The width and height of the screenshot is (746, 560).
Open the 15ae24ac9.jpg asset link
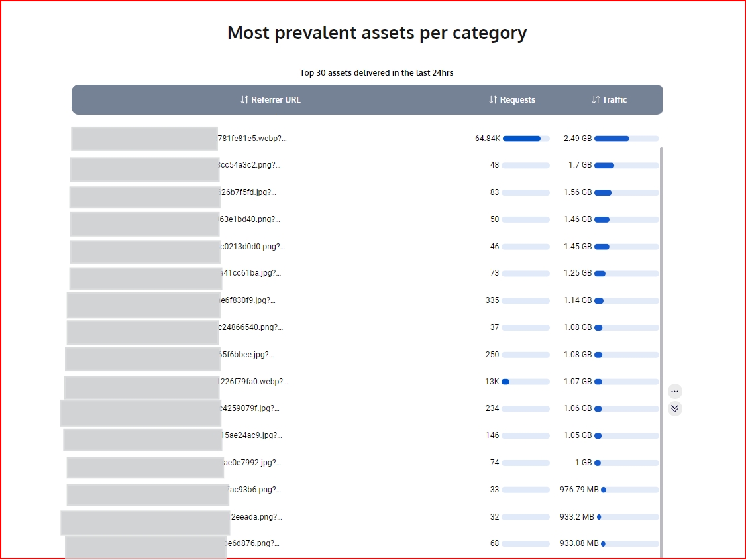coord(250,435)
